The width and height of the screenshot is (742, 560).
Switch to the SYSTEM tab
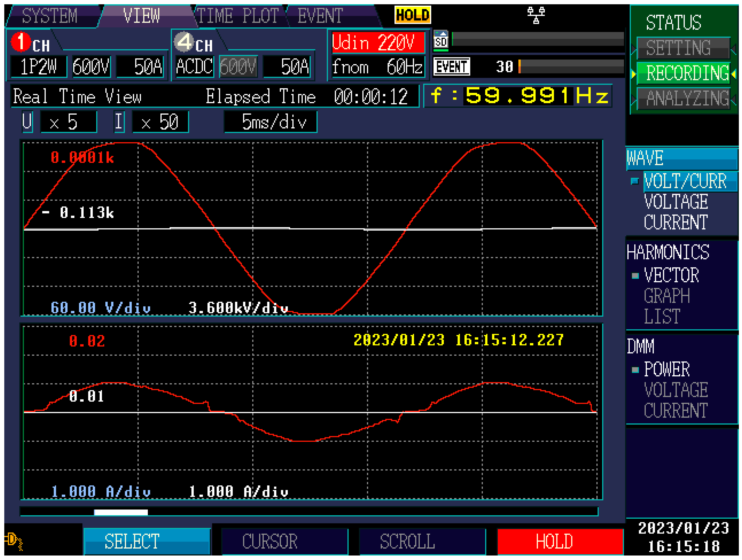click(50, 16)
